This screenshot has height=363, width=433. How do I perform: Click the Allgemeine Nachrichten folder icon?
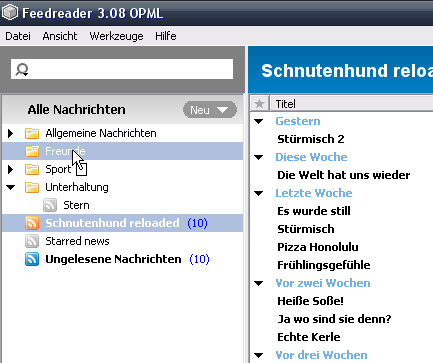point(32,133)
